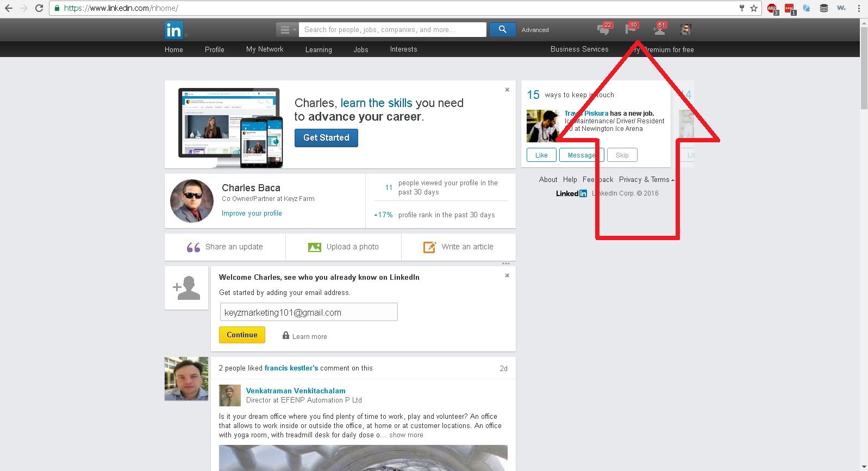Open the Business Services menu
The image size is (868, 471).
pos(579,49)
